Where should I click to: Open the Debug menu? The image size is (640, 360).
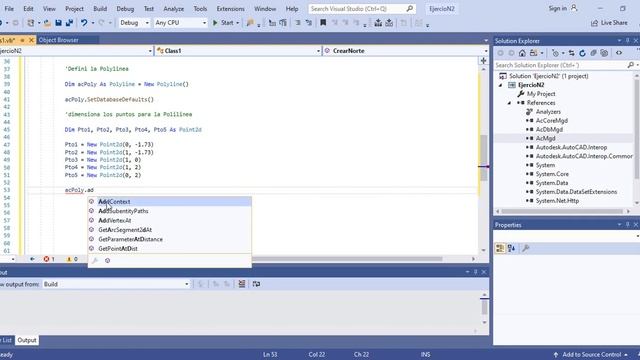[x=125, y=9]
